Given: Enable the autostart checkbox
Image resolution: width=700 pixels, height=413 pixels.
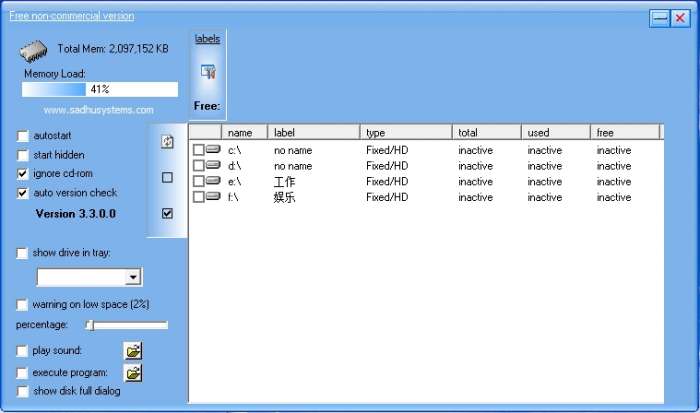Looking at the screenshot, I should [22, 136].
